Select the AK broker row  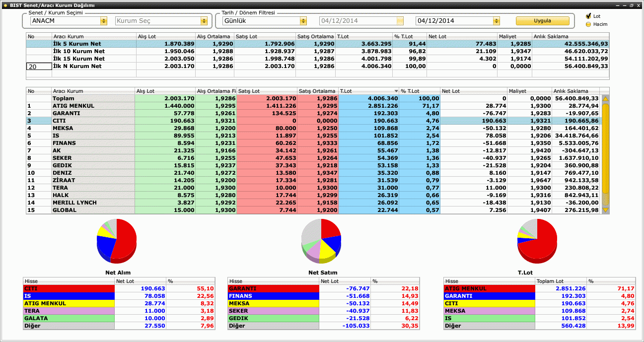(313, 150)
